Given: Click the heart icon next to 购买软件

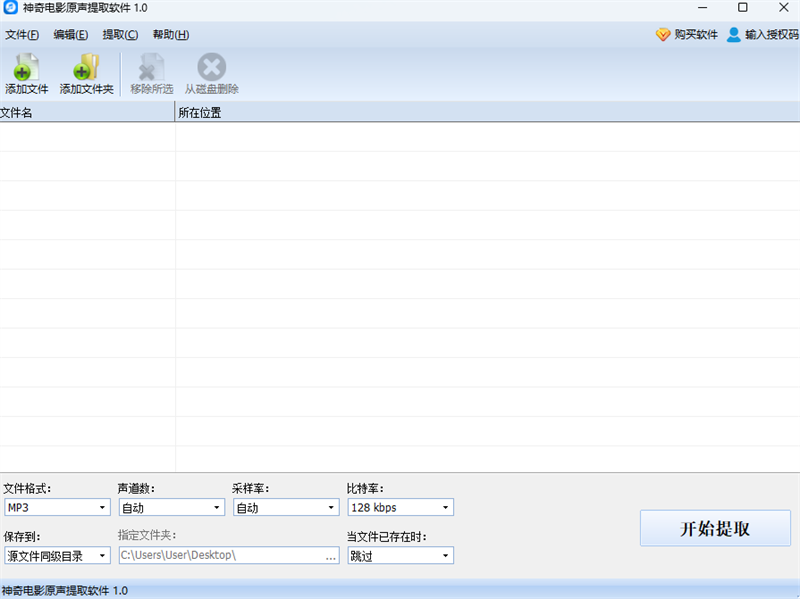Looking at the screenshot, I should tap(663, 34).
